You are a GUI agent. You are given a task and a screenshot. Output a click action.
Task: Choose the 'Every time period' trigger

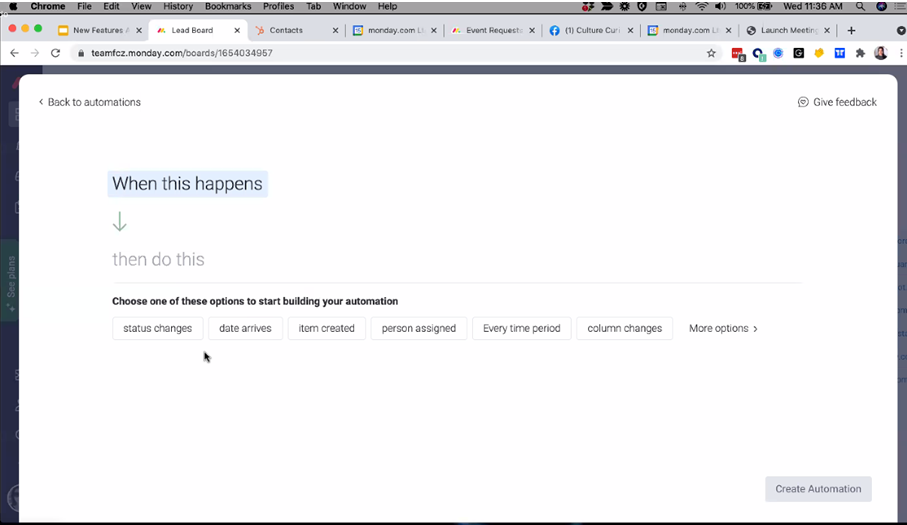coord(521,328)
